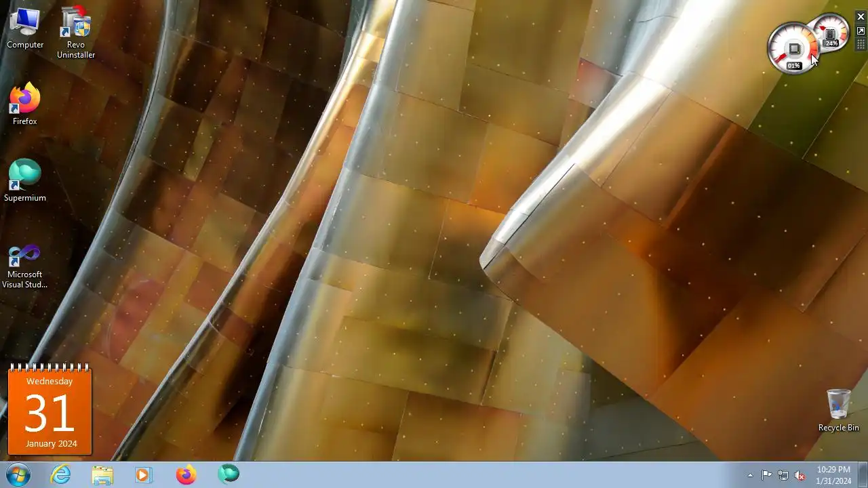Click the CPU meter gauge showing 01%
This screenshot has height=488, width=868.
pos(793,49)
